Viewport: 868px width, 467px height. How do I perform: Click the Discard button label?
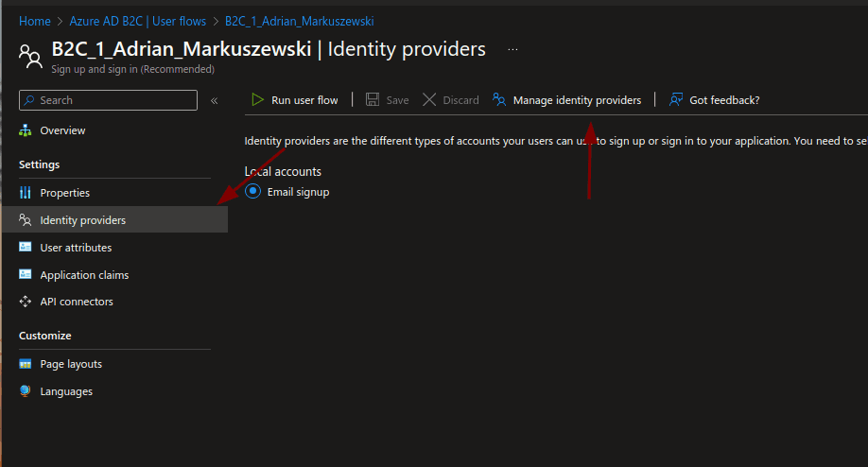[460, 100]
